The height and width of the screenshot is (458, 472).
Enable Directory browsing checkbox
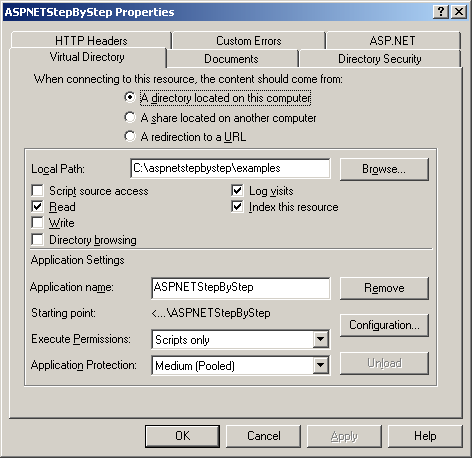[x=37, y=239]
